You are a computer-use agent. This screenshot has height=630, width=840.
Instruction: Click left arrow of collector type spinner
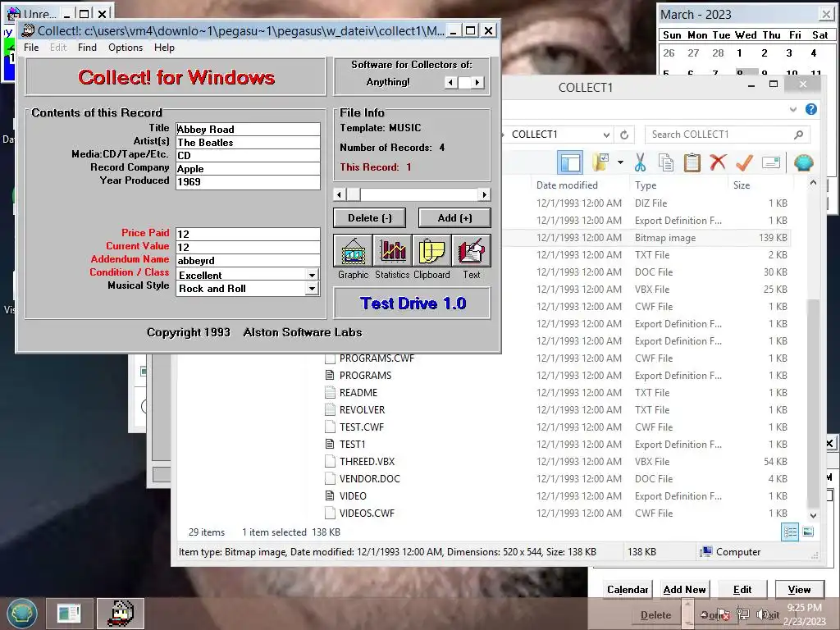[451, 83]
